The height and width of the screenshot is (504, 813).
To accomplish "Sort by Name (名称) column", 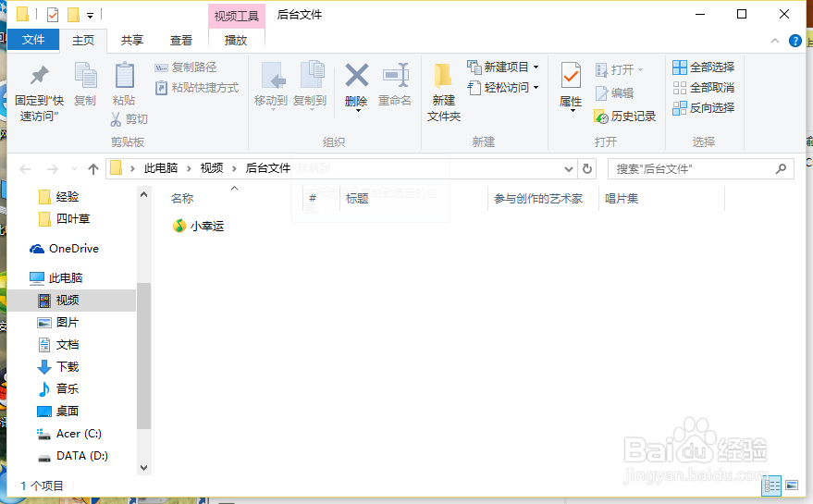I will [182, 199].
